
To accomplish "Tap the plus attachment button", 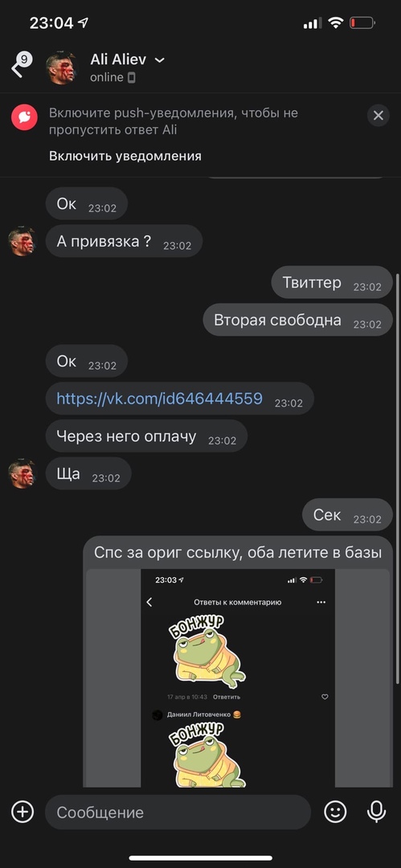I will [x=23, y=812].
